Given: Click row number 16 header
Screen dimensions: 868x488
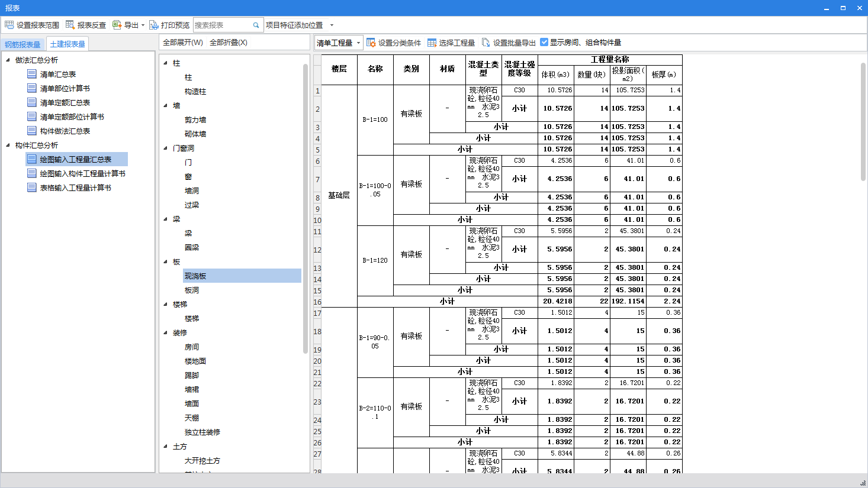Looking at the screenshot, I should (x=317, y=302).
